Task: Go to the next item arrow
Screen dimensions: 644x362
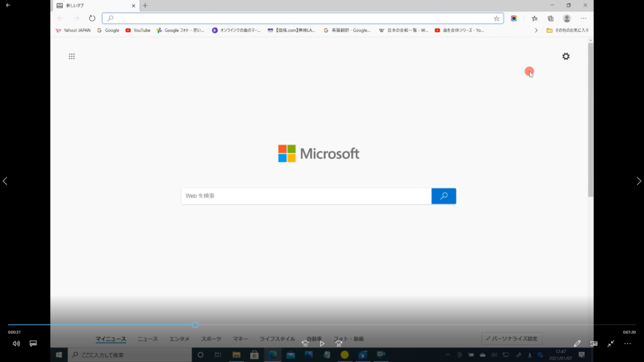Action: point(639,181)
